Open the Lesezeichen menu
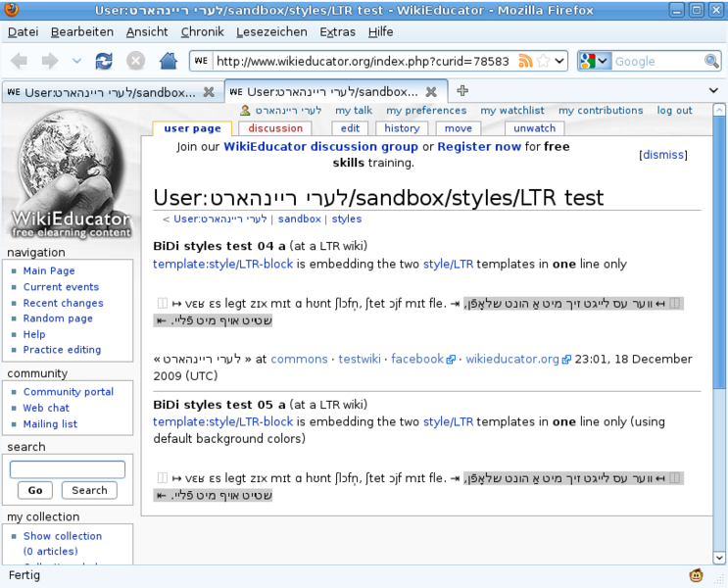Viewport: 728px width, 588px height. [271, 32]
